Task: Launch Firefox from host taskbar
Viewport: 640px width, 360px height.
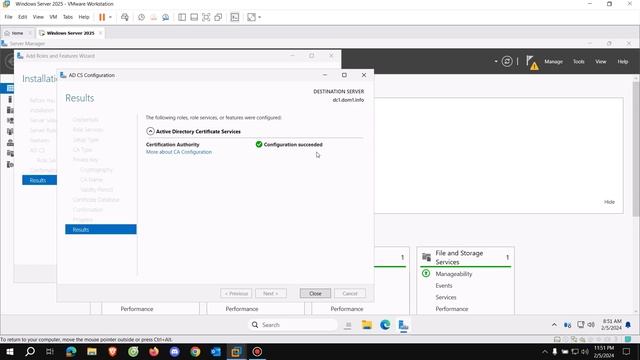Action: click(154, 351)
